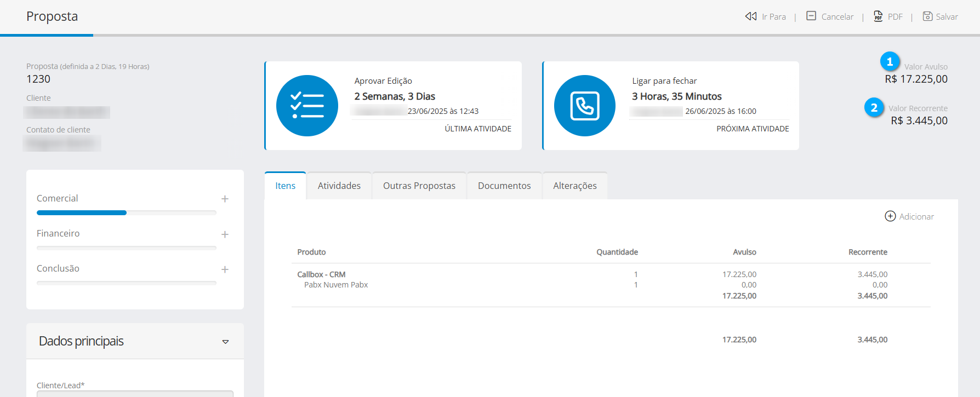Click the Ir Para rewind icon
Screen dimensions: 980x397
point(750,16)
